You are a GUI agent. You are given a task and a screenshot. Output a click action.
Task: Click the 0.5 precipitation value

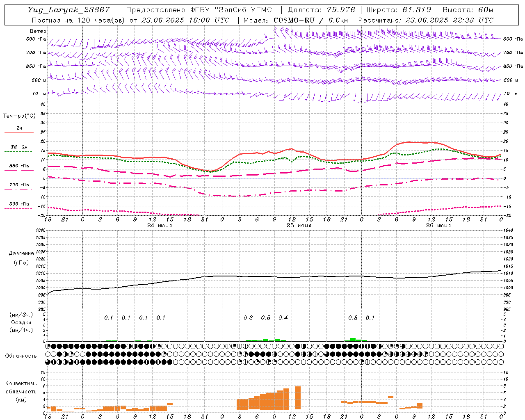(x=266, y=317)
